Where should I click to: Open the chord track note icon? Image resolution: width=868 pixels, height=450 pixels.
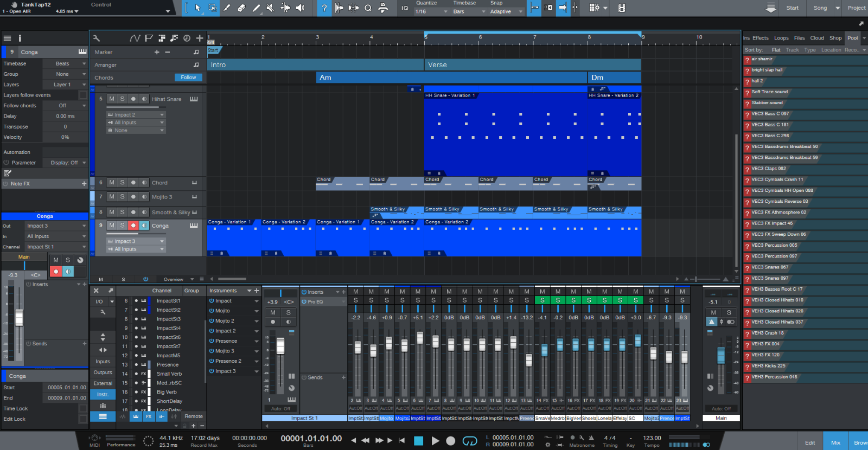(x=174, y=38)
